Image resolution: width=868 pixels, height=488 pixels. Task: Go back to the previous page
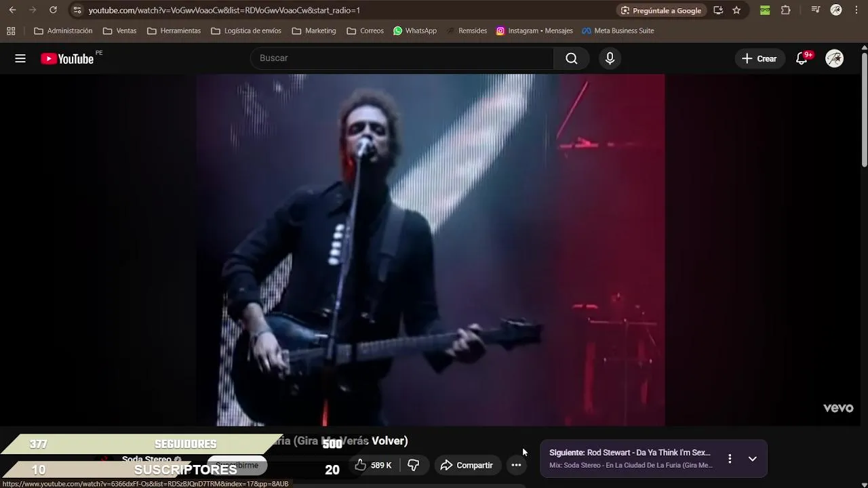coord(12,10)
